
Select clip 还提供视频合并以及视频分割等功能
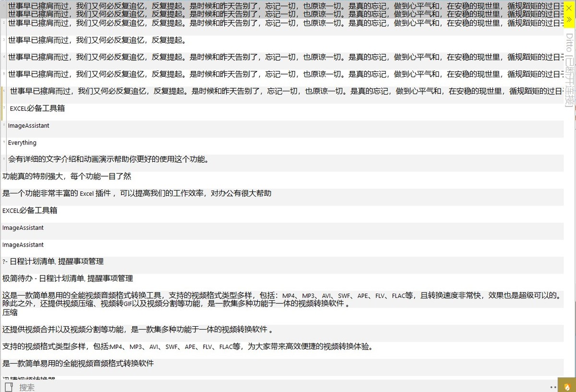click(282, 333)
